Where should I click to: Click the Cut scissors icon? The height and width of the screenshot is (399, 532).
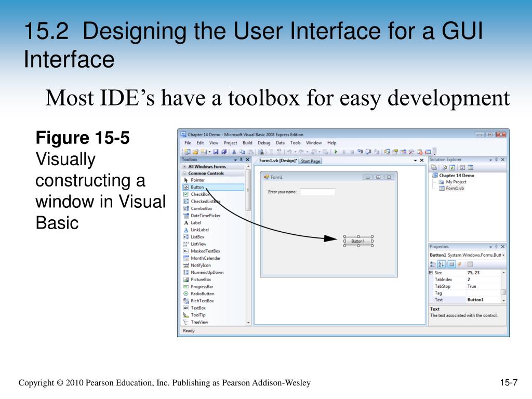point(234,152)
